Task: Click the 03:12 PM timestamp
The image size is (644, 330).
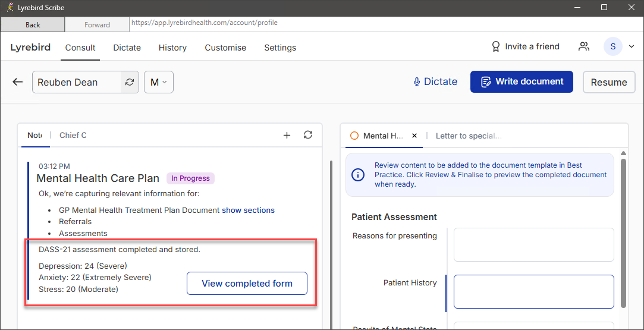Action: [54, 166]
